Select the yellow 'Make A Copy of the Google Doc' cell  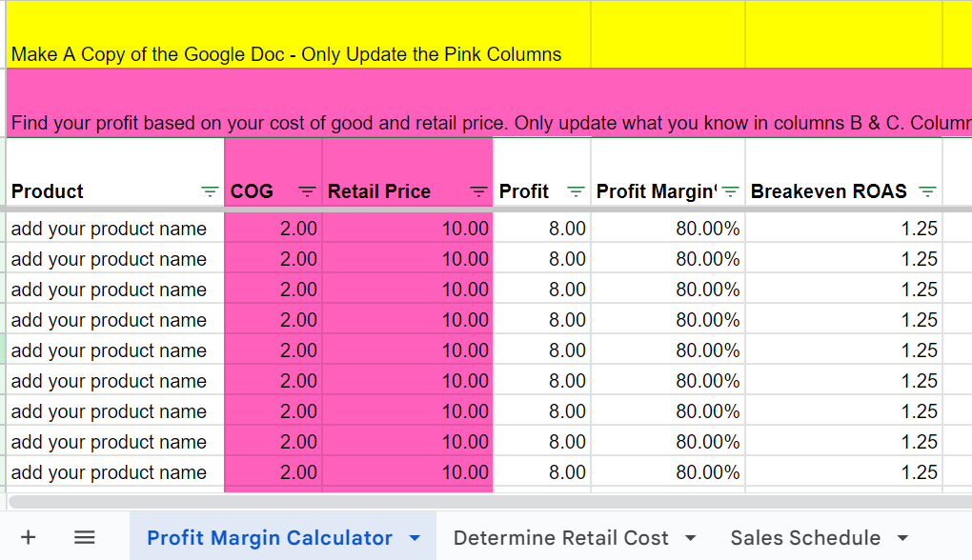point(298,34)
